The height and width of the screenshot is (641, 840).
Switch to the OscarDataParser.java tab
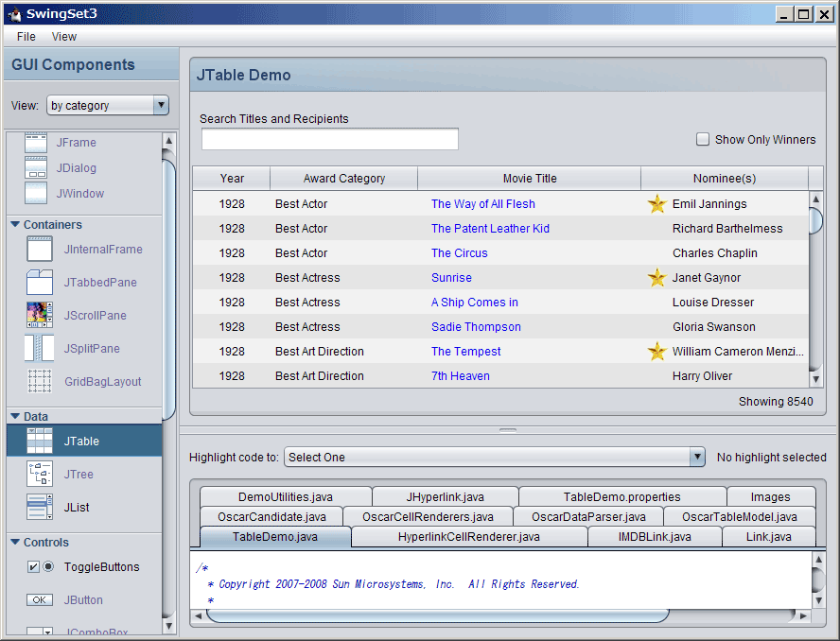pos(588,517)
